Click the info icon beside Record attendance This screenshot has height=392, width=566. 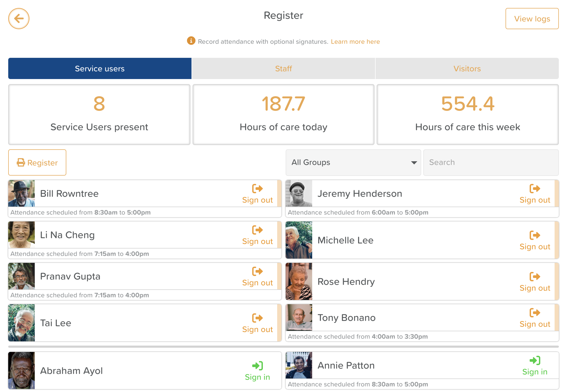tap(191, 41)
